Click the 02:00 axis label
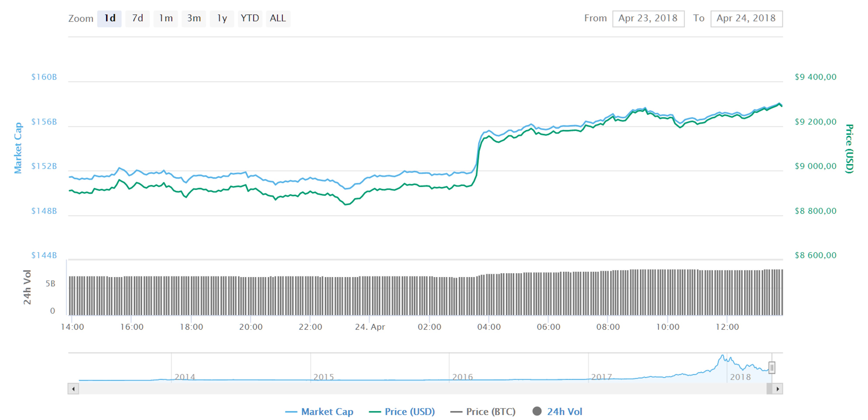The height and width of the screenshot is (420, 868). pos(429,327)
